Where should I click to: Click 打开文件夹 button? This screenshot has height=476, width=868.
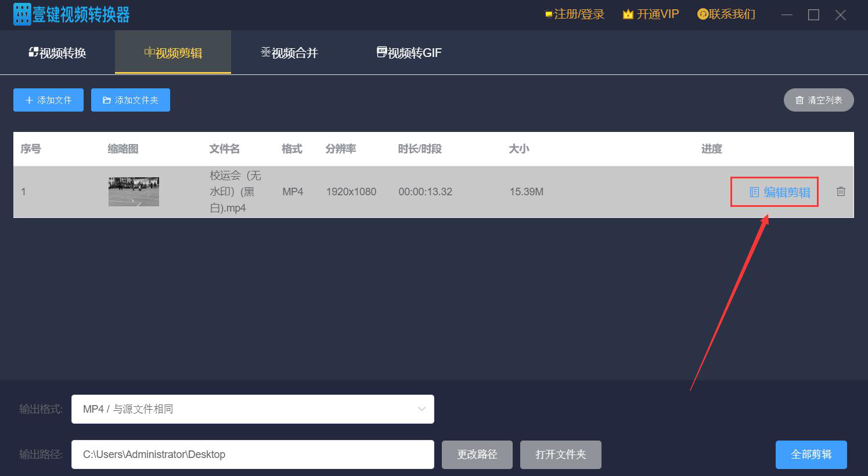pos(560,454)
